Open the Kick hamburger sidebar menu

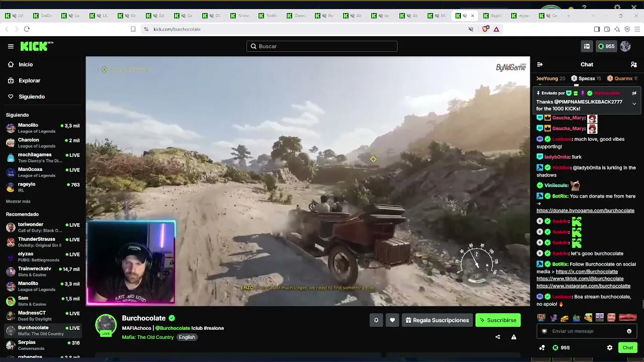pyautogui.click(x=11, y=46)
